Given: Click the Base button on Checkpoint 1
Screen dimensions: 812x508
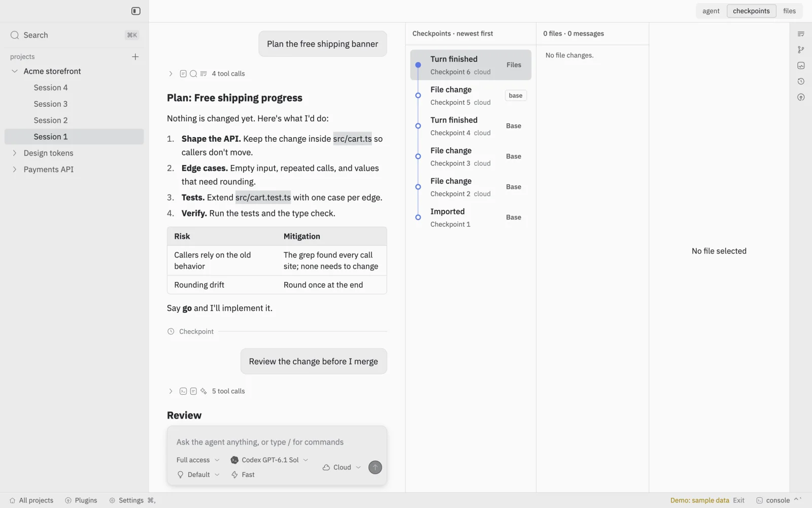Looking at the screenshot, I should pyautogui.click(x=514, y=217).
